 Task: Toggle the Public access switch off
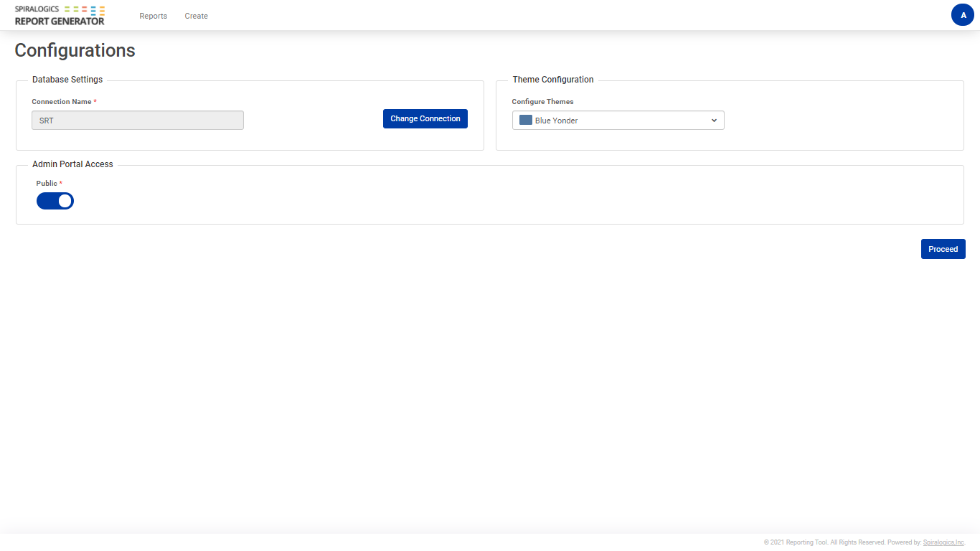point(55,201)
